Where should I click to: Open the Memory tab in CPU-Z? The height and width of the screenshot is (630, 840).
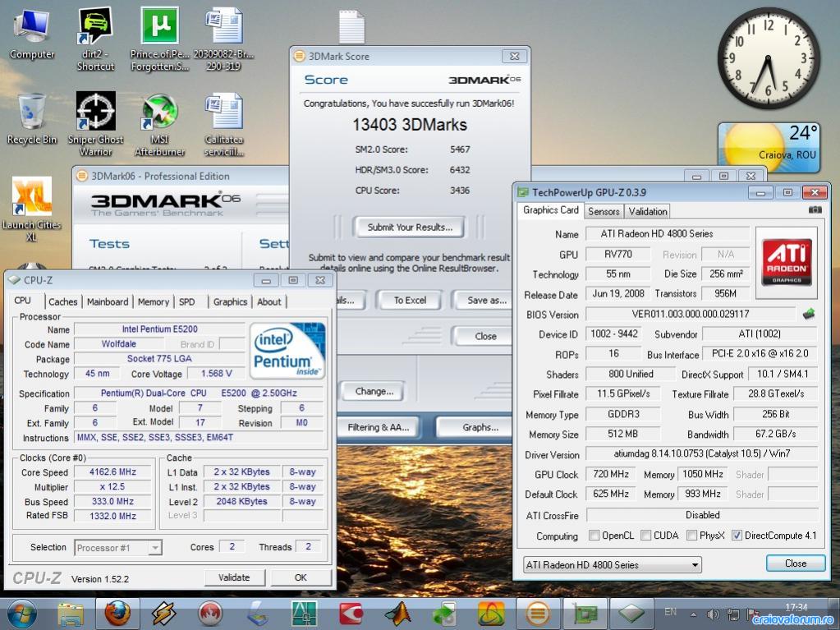[154, 301]
